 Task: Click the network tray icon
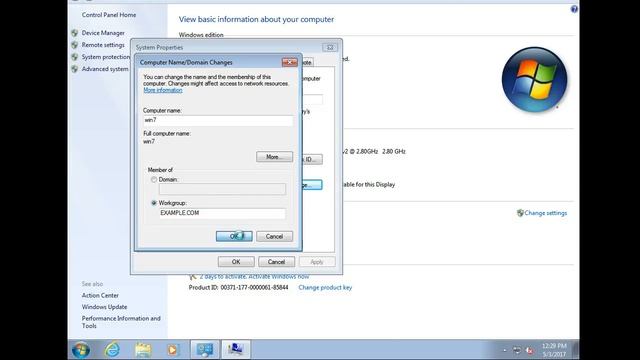[517, 350]
